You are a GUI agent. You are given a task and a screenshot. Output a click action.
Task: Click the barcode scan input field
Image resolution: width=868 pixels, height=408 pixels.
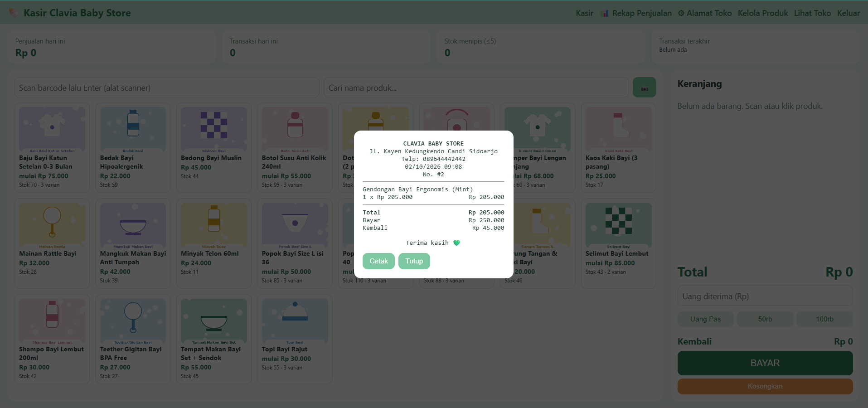[167, 87]
